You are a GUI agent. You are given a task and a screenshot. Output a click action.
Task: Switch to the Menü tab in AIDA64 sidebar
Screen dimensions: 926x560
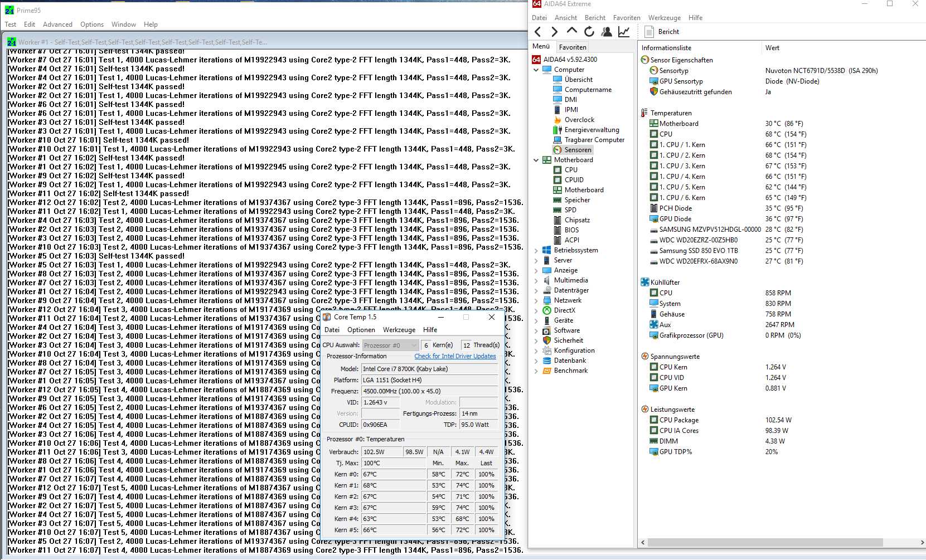(x=541, y=47)
